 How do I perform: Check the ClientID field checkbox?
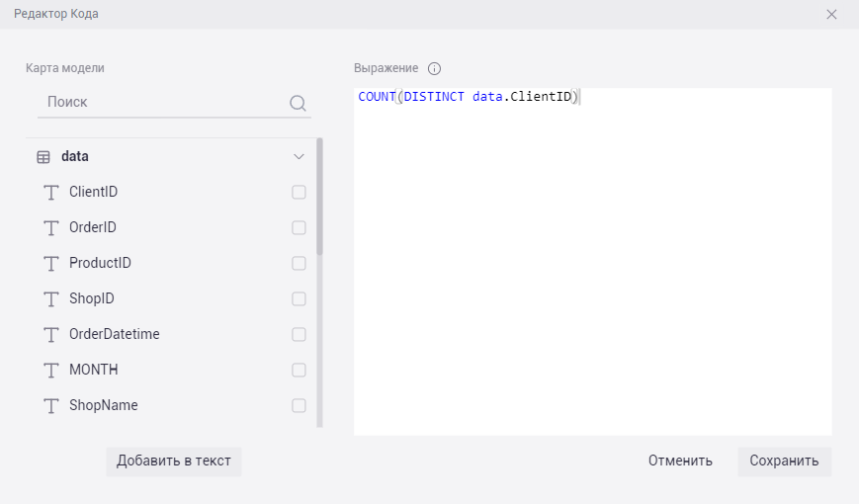coord(299,193)
